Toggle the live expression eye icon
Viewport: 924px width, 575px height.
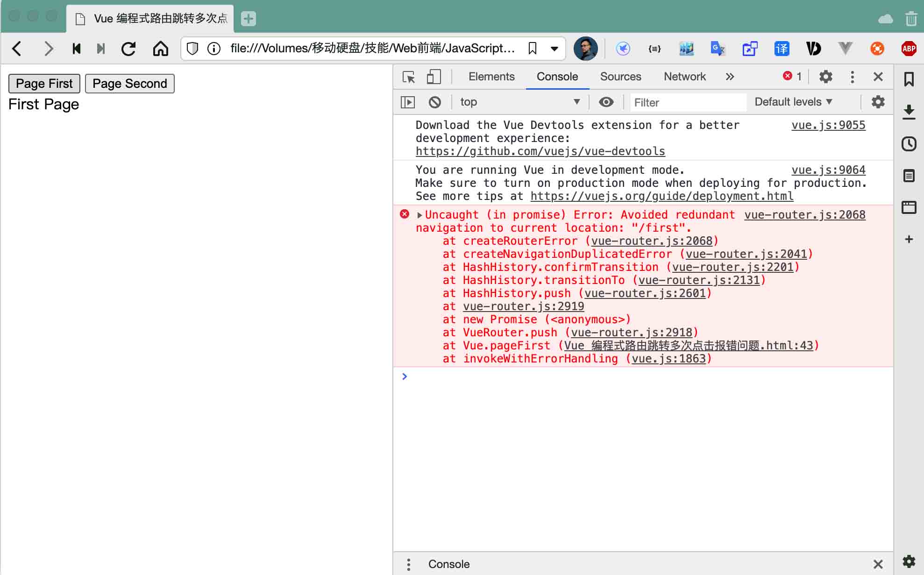point(606,102)
